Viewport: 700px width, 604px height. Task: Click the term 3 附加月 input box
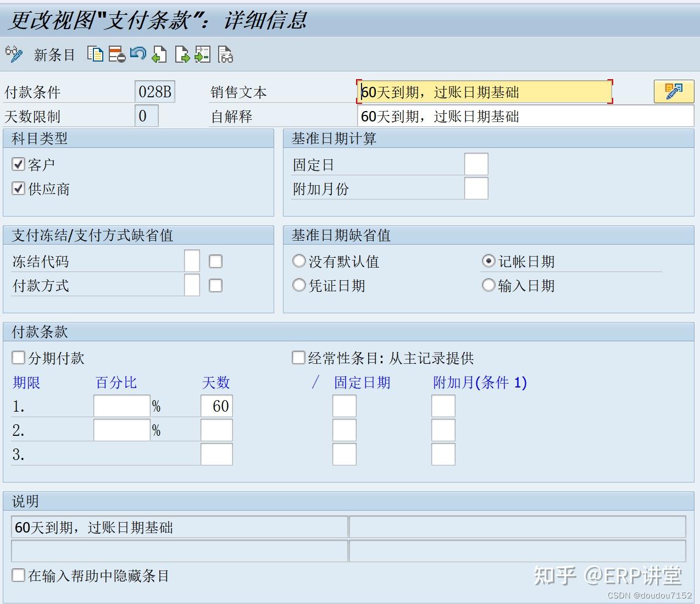click(x=443, y=454)
